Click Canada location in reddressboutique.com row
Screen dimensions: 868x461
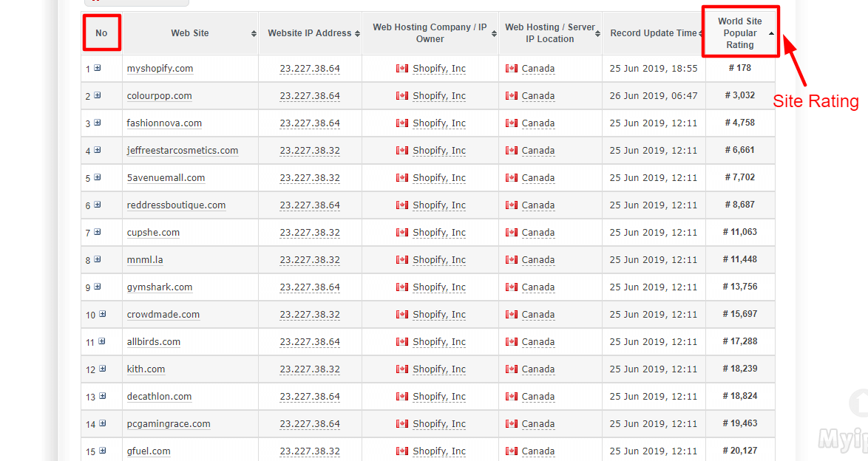coord(538,205)
